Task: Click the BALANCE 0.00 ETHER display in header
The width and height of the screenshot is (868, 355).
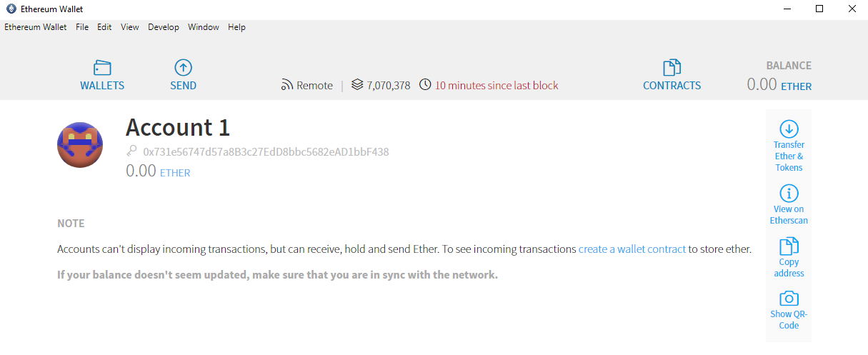Action: point(779,76)
